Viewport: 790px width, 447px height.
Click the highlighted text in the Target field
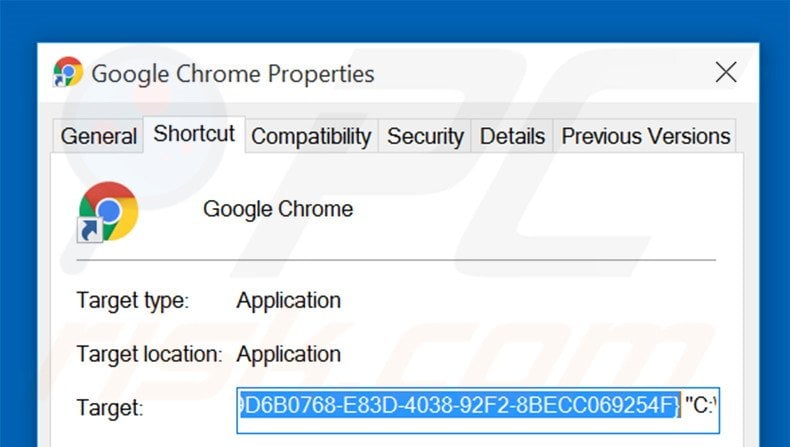pyautogui.click(x=455, y=407)
